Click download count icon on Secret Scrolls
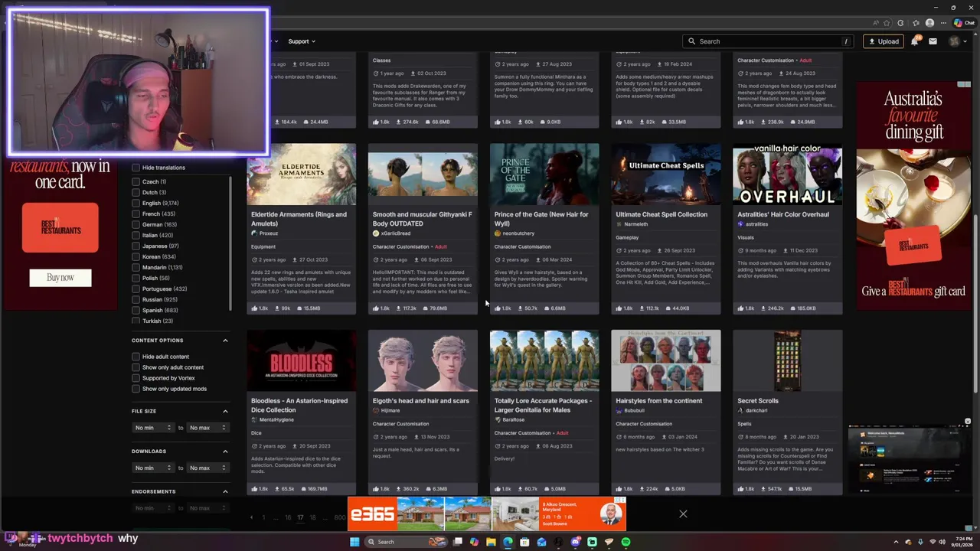 point(762,489)
